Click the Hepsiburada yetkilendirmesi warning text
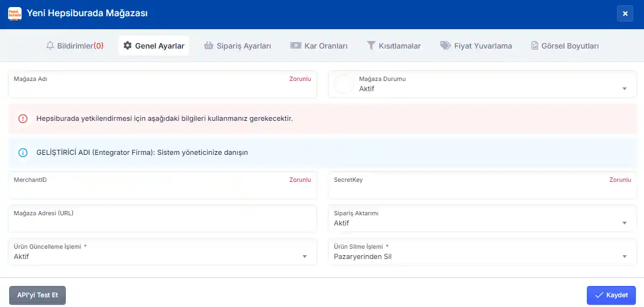 tap(165, 118)
